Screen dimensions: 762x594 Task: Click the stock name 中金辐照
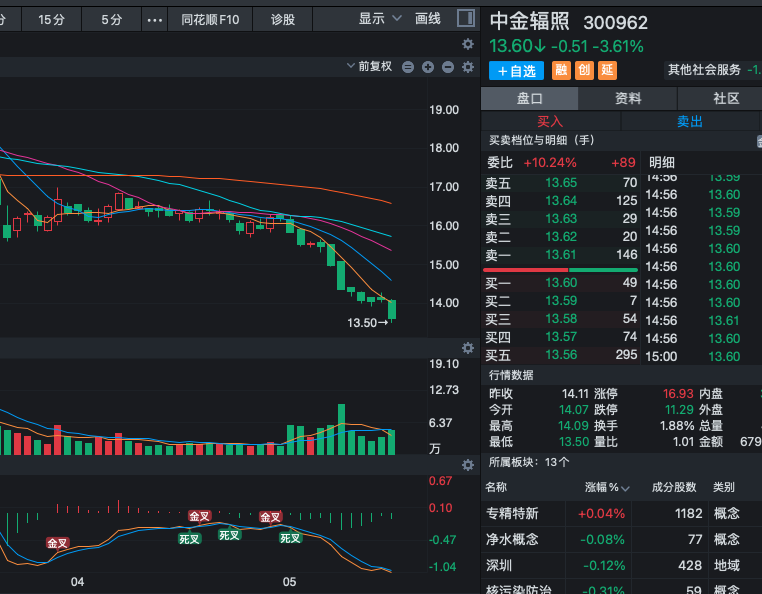coord(529,22)
